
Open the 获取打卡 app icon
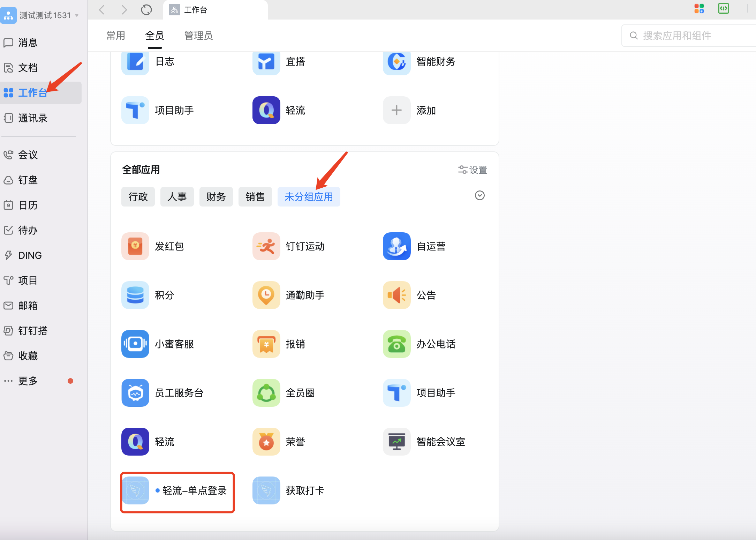(x=266, y=490)
